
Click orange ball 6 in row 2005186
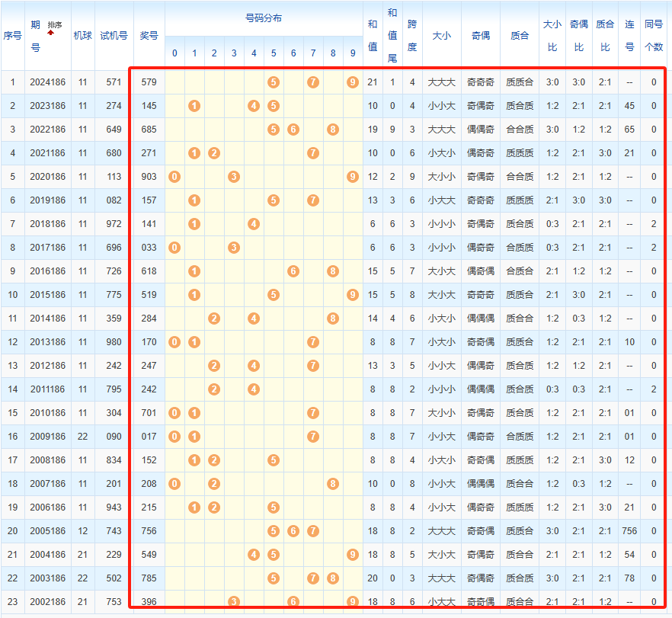pyautogui.click(x=293, y=531)
